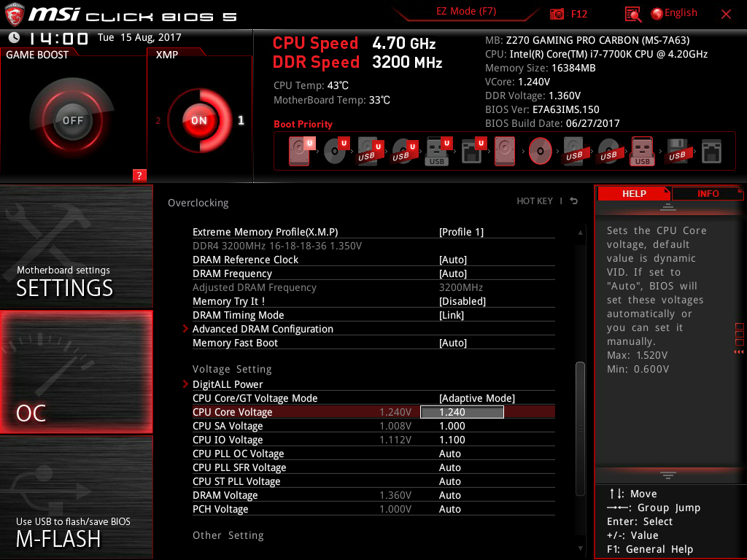This screenshot has height=560, width=747.
Task: Click the clock icon next to the time
Action: [x=15, y=37]
